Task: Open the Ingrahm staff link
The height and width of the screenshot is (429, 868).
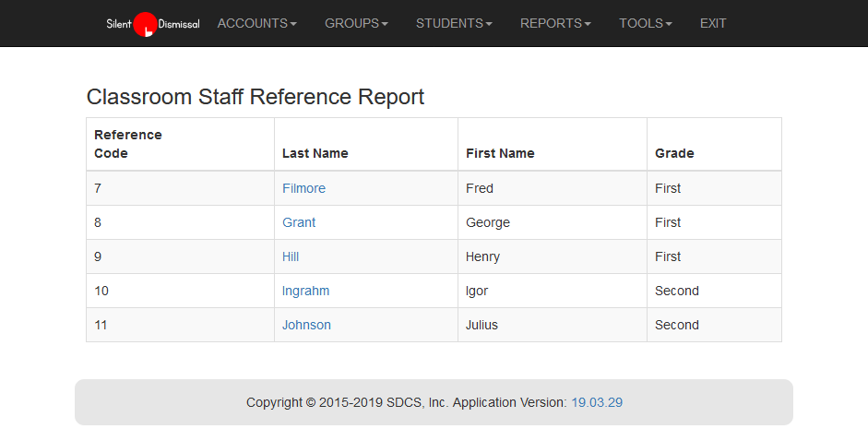Action: 305,291
